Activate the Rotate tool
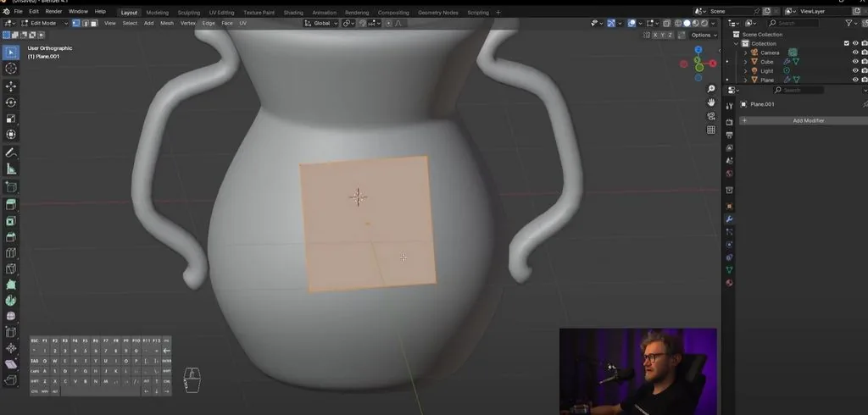Image resolution: width=868 pixels, height=415 pixels. [11, 102]
